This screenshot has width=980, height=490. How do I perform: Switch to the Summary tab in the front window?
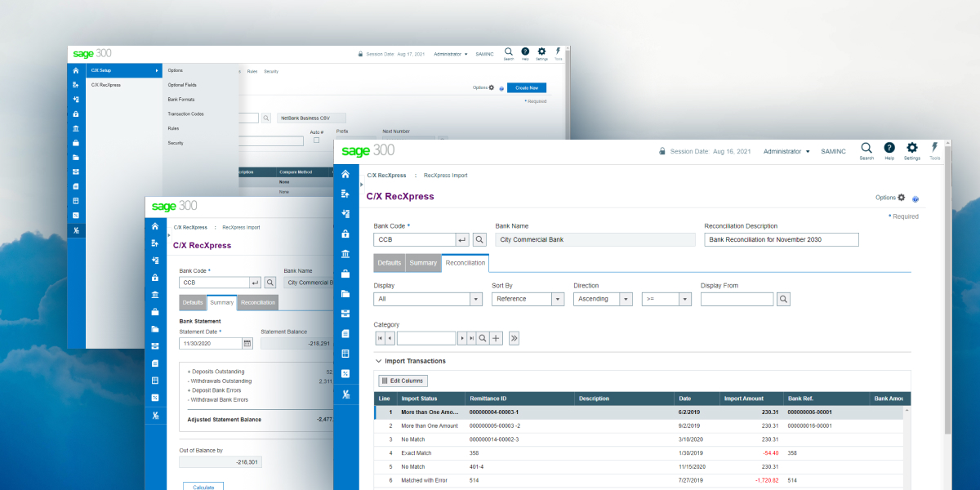423,263
